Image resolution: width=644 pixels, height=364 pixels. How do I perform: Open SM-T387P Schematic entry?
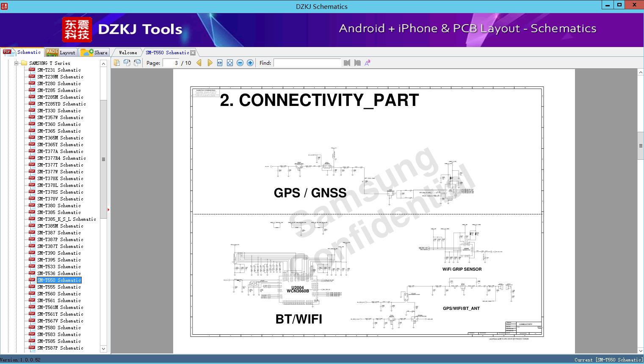point(60,239)
